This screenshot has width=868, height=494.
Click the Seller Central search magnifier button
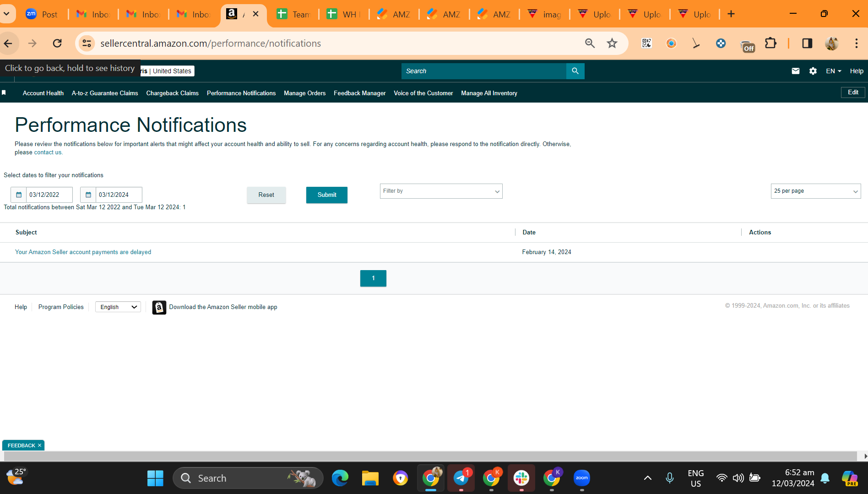575,71
